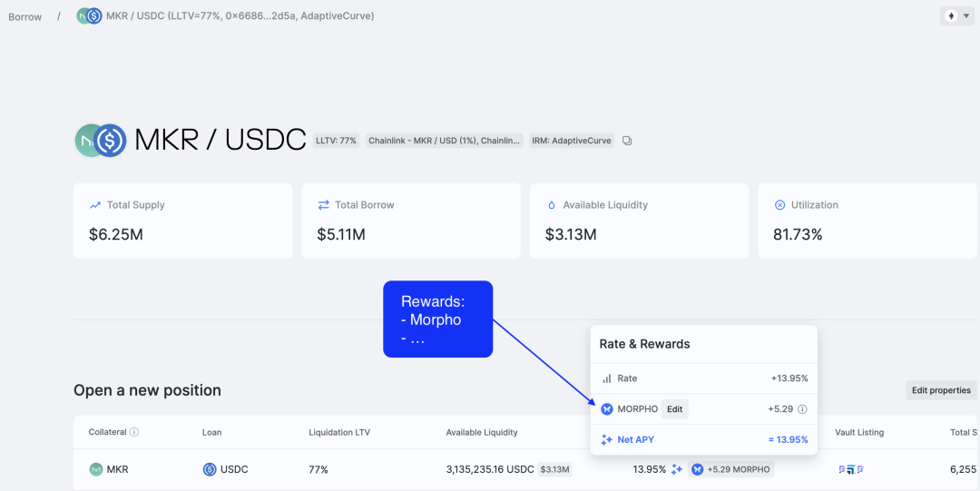This screenshot has height=491, width=980.
Task: Click the Chainlink MKR / USD oracle tag
Action: point(445,141)
